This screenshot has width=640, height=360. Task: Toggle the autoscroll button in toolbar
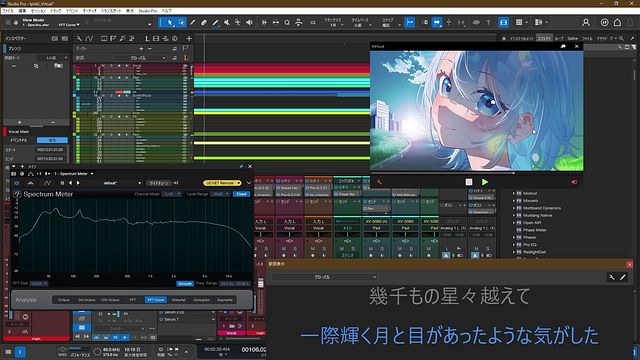click(437, 23)
